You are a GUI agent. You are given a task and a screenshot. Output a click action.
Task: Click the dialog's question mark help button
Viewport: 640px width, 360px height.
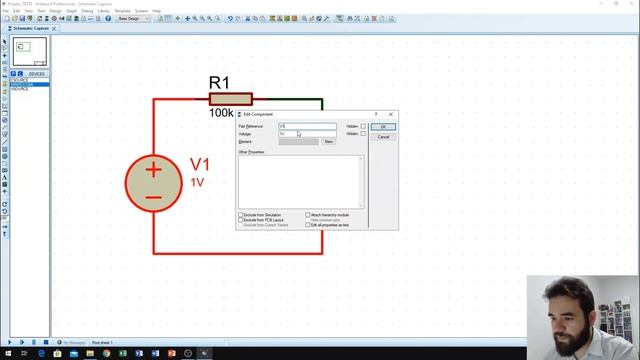[x=376, y=114]
